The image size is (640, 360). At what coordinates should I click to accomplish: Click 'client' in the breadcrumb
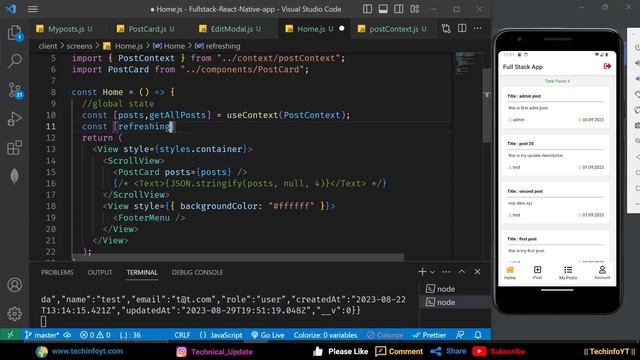pos(48,46)
